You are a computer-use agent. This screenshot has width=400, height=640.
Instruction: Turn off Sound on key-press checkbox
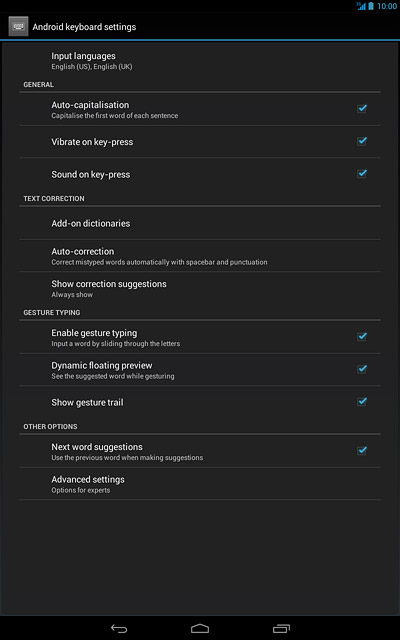pyautogui.click(x=362, y=174)
